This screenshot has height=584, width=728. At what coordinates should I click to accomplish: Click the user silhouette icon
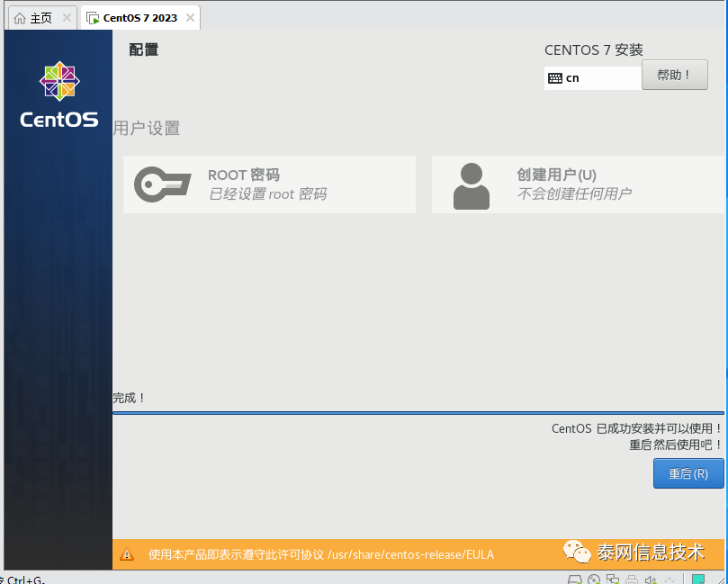pyautogui.click(x=472, y=186)
